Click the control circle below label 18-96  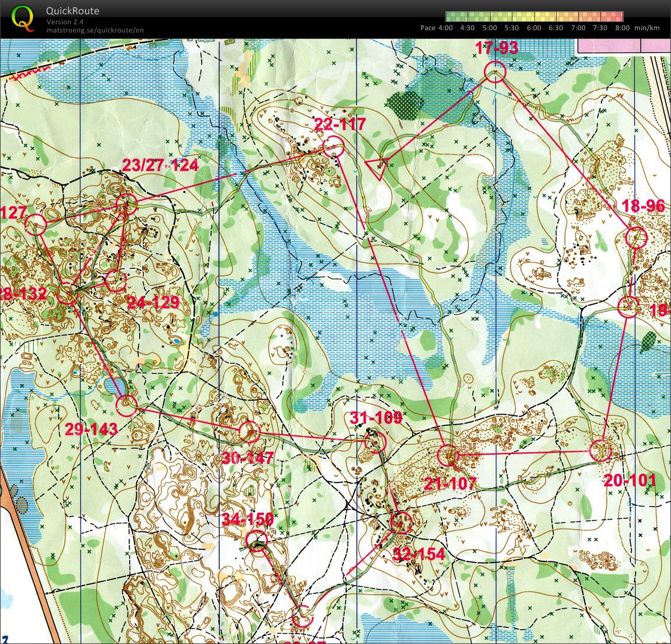636,238
